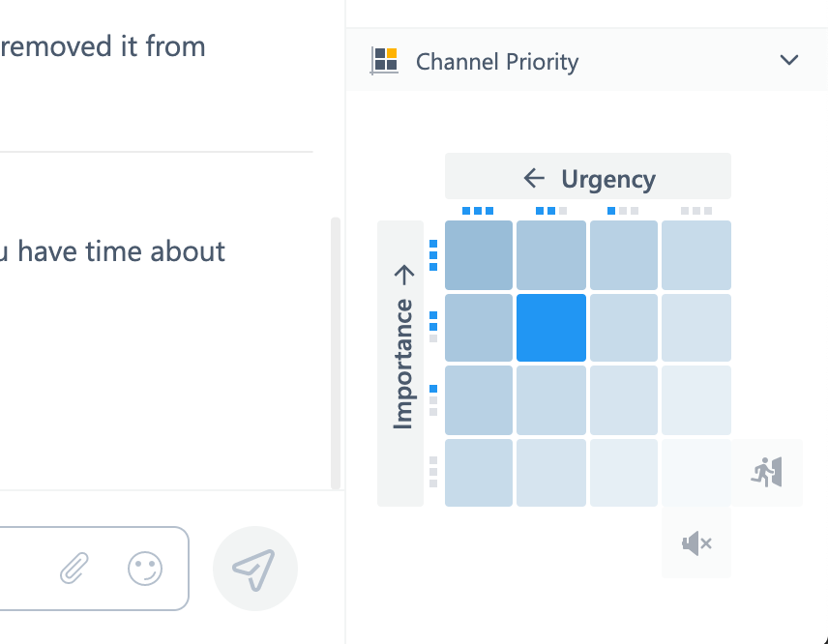Viewport: 828px width, 644px height.
Task: Click the Importance axis label
Action: coord(401,364)
